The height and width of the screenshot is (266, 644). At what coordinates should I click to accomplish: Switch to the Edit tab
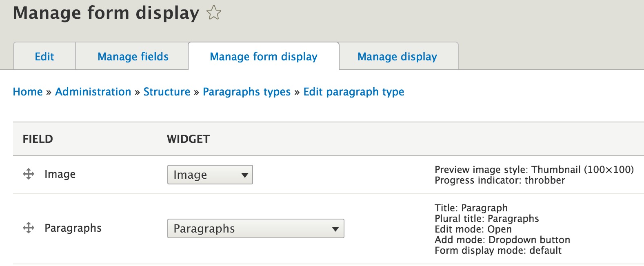coord(44,56)
